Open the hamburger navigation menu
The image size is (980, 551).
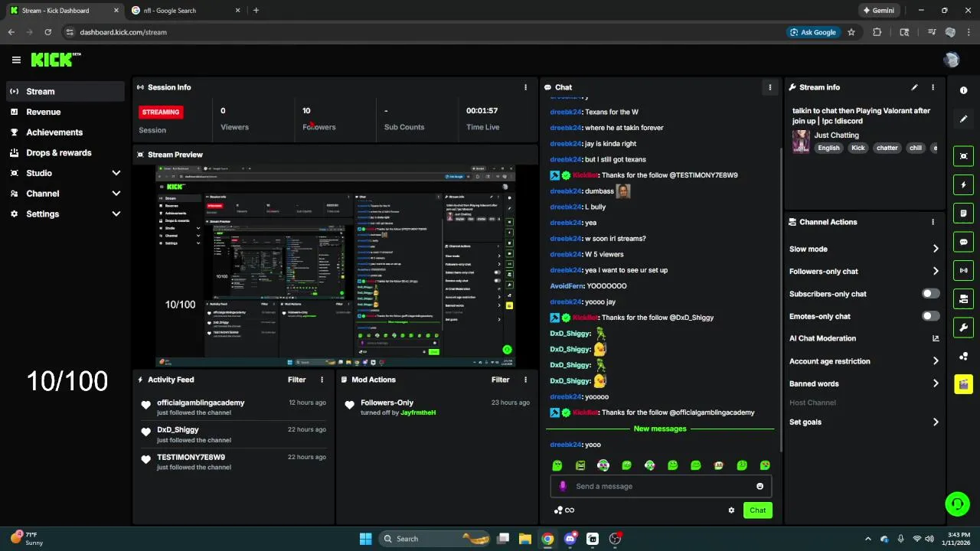click(x=16, y=60)
